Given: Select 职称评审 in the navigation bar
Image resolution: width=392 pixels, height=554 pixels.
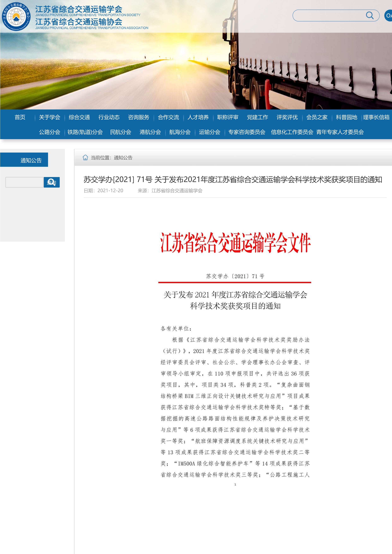Looking at the screenshot, I should tap(228, 117).
